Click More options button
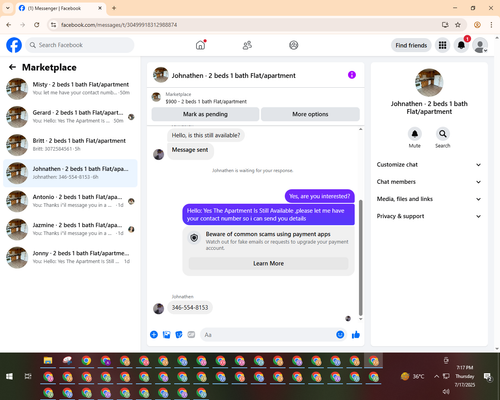 tap(310, 114)
